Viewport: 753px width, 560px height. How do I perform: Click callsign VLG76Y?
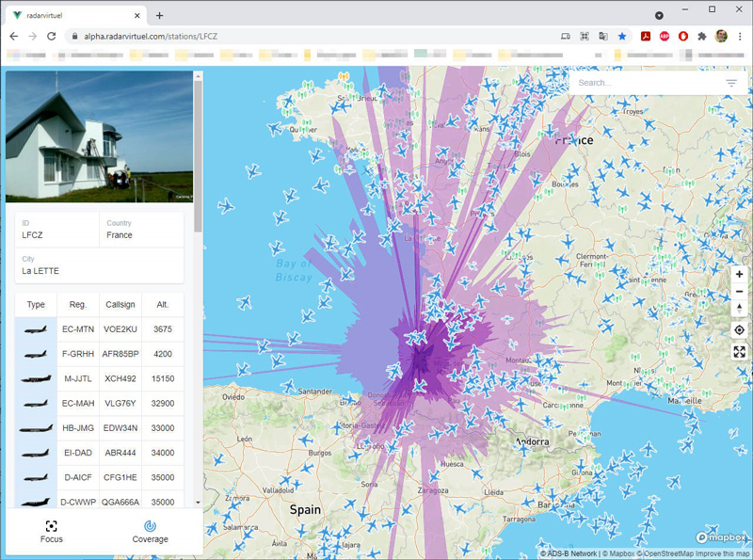(x=120, y=404)
